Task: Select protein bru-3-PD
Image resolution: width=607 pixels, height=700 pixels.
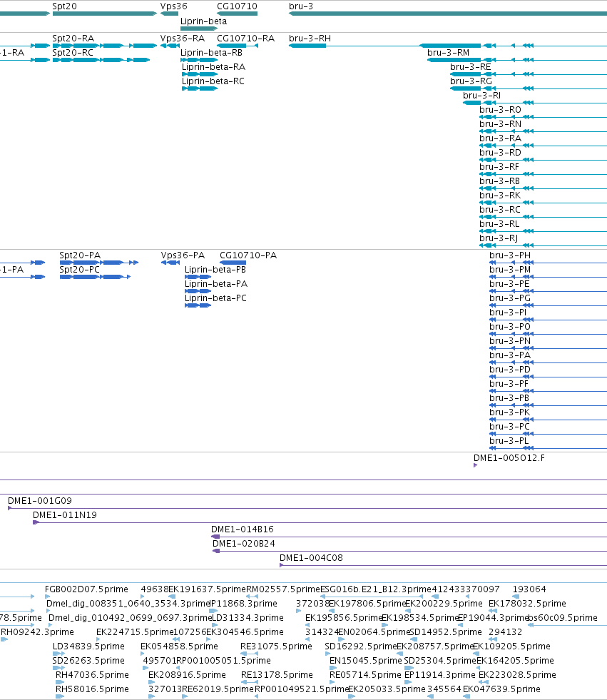Action: (548, 377)
